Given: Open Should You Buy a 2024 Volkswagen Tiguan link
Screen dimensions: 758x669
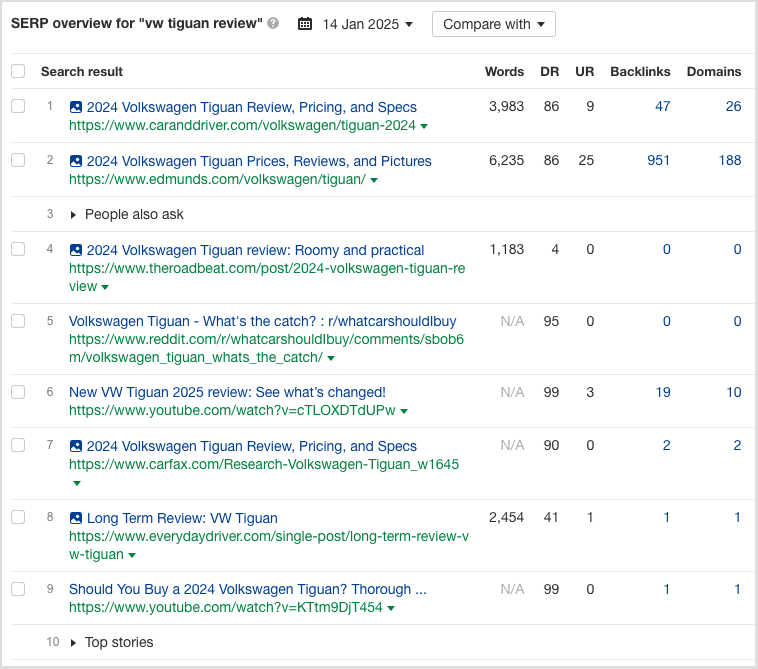Looking at the screenshot, I should pyautogui.click(x=248, y=589).
